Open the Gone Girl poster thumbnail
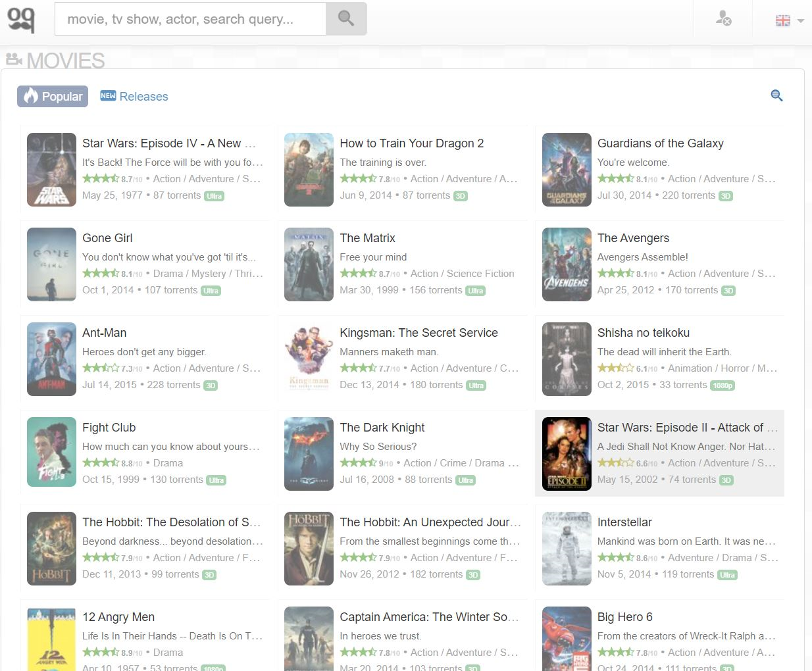The width and height of the screenshot is (812, 671). (x=51, y=264)
